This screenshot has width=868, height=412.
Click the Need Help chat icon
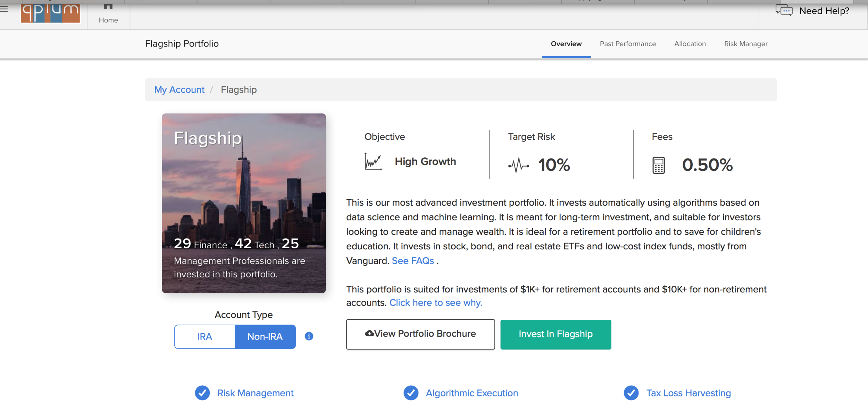[784, 11]
